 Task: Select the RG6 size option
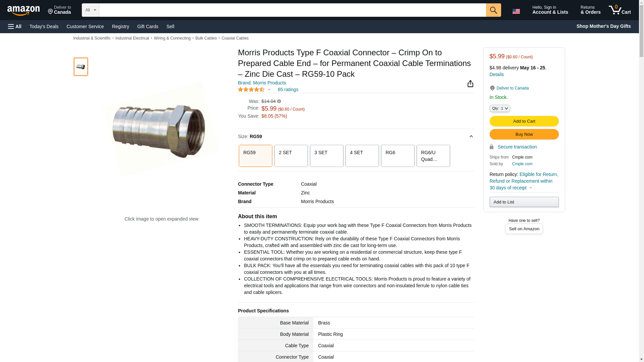(x=398, y=156)
